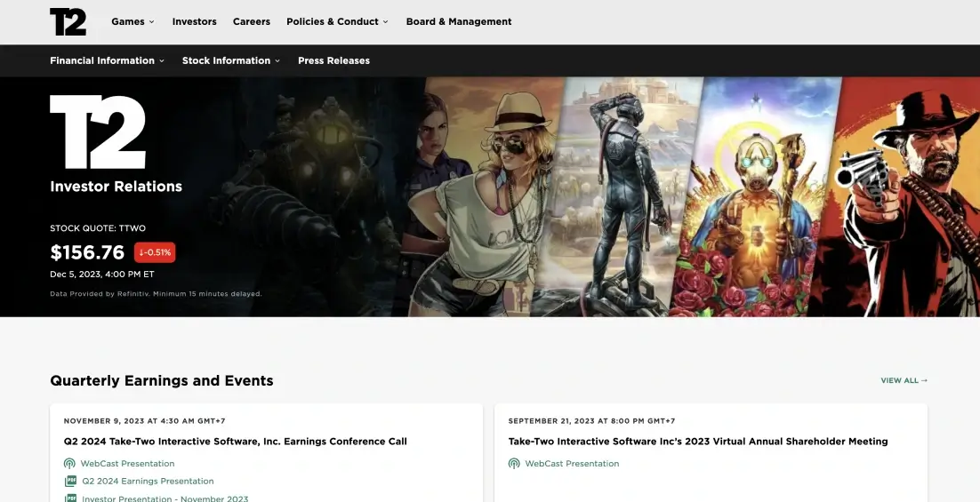Open Board & Management page
The width and height of the screenshot is (980, 502).
459,21
